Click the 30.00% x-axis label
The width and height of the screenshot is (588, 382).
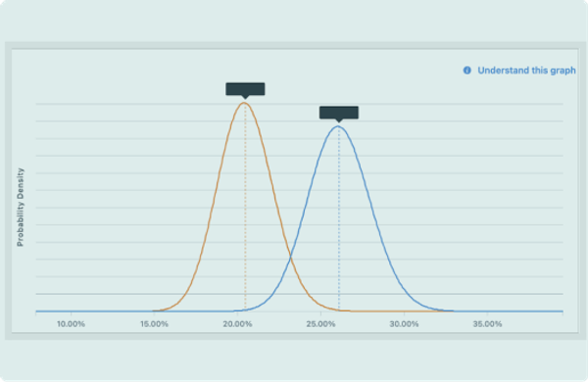404,324
